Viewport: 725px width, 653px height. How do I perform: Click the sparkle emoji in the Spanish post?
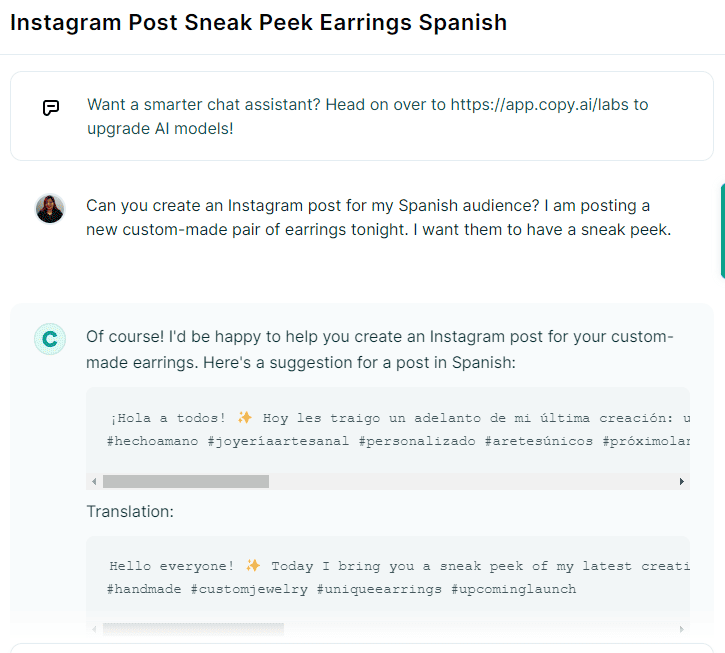coord(245,417)
